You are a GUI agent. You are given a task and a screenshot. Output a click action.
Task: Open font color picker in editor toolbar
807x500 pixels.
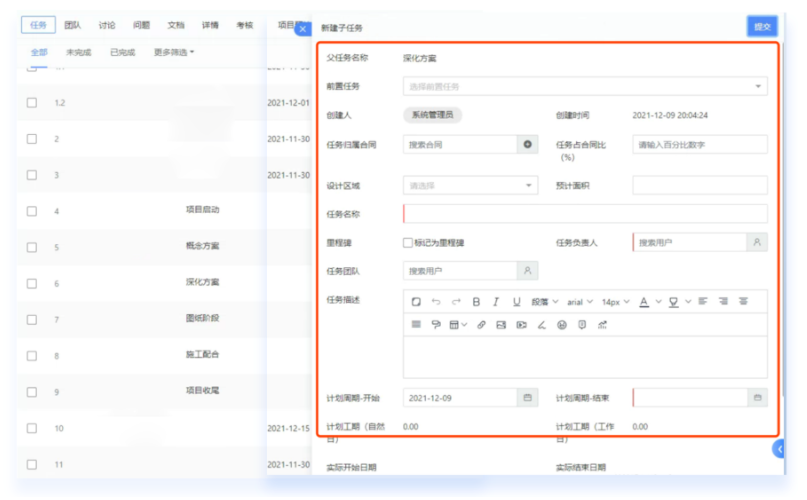[x=644, y=302]
